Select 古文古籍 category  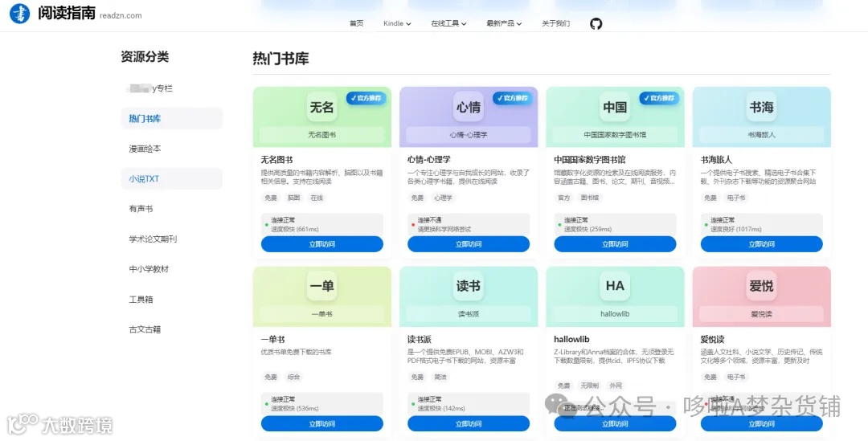click(x=172, y=329)
